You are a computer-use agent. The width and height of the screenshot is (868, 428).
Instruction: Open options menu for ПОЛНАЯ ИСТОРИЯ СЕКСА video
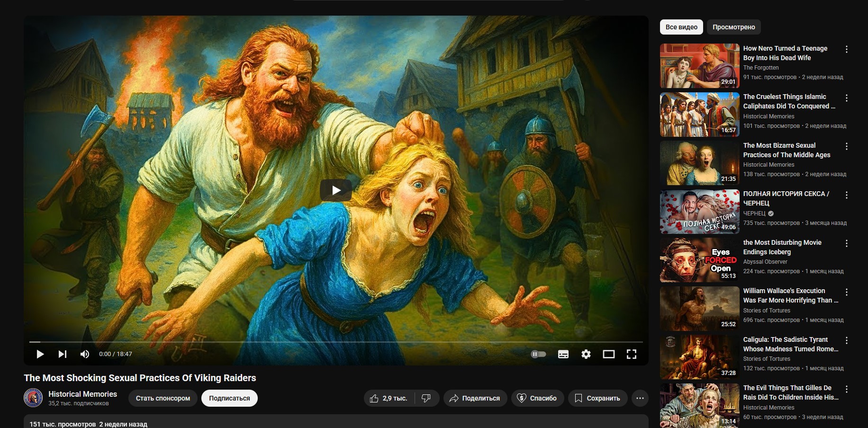(x=847, y=195)
